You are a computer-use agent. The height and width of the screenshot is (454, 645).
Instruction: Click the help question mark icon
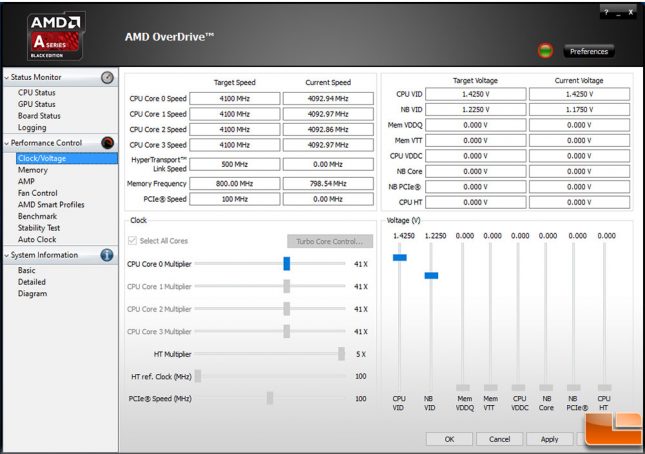click(x=606, y=12)
